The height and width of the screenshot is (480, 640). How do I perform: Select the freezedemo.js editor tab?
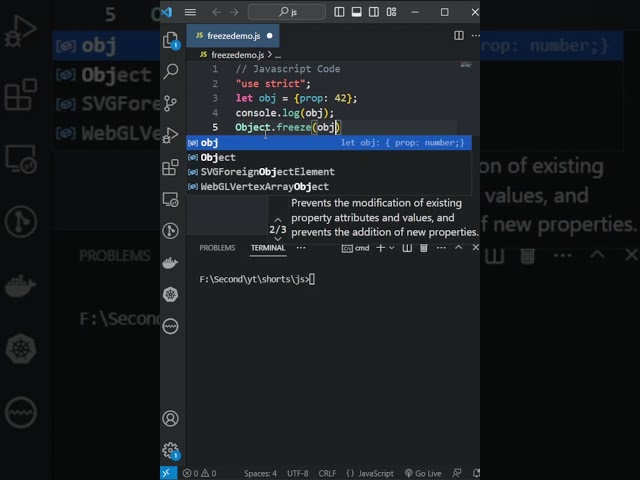[x=233, y=36]
